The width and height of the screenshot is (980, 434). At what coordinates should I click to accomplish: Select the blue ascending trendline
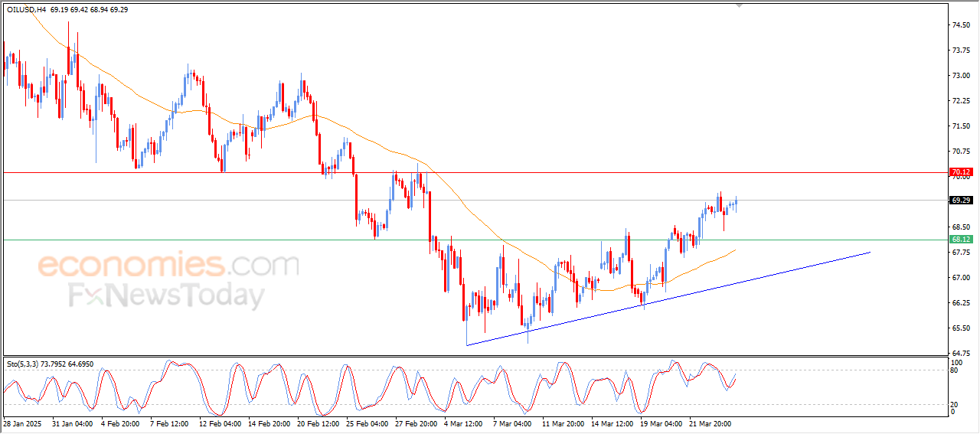pos(668,299)
